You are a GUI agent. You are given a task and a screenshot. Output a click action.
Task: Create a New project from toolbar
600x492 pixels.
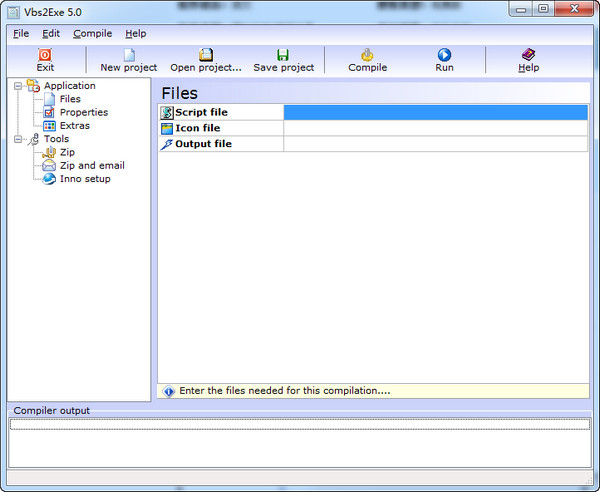coord(129,55)
